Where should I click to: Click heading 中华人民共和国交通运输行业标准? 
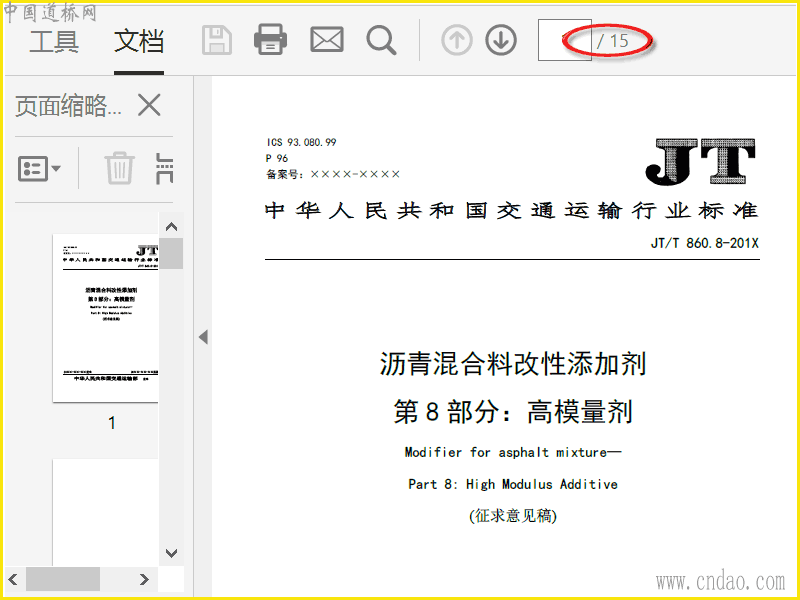pyautogui.click(x=512, y=210)
